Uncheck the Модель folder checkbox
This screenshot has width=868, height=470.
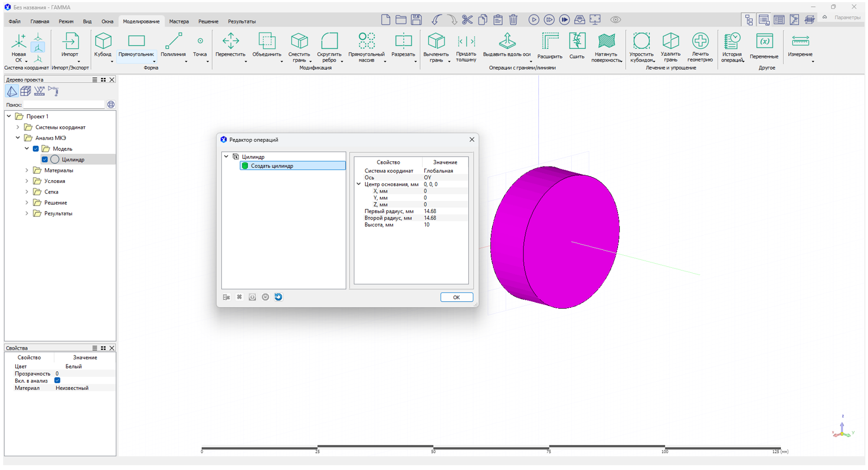point(36,149)
